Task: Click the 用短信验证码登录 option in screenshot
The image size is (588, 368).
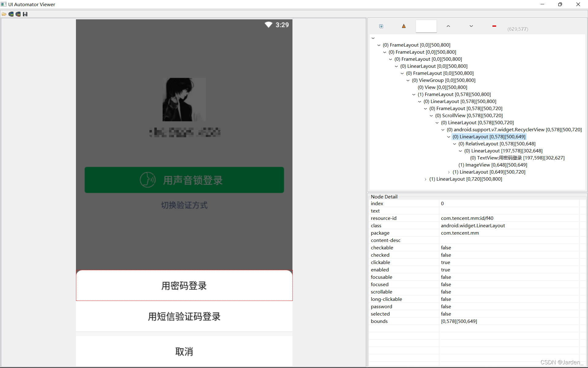Action: [x=184, y=316]
